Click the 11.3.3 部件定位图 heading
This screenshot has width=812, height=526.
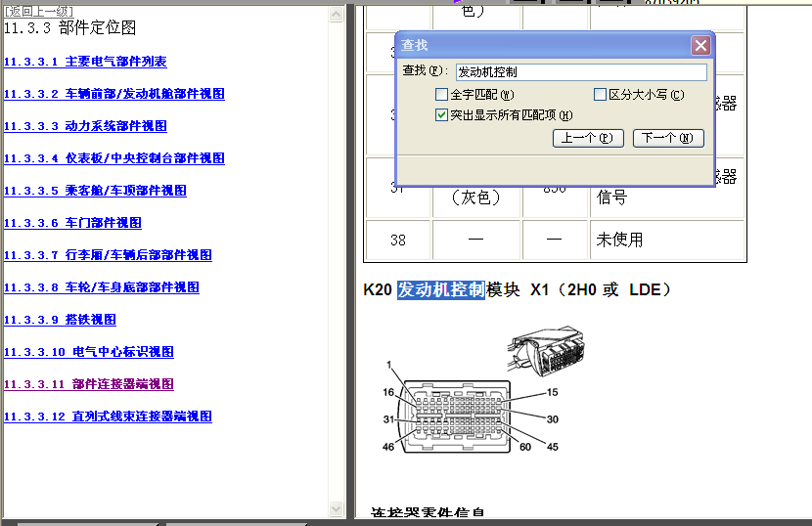(x=69, y=27)
